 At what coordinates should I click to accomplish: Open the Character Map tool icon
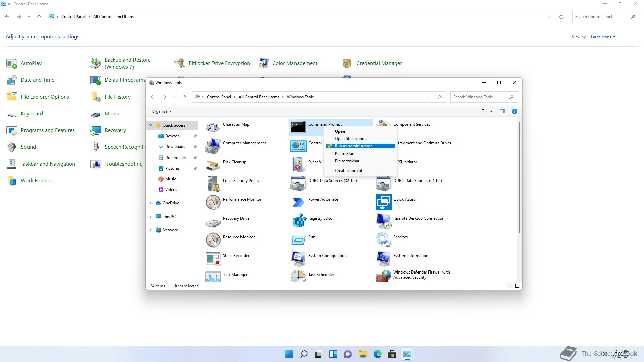click(x=213, y=127)
